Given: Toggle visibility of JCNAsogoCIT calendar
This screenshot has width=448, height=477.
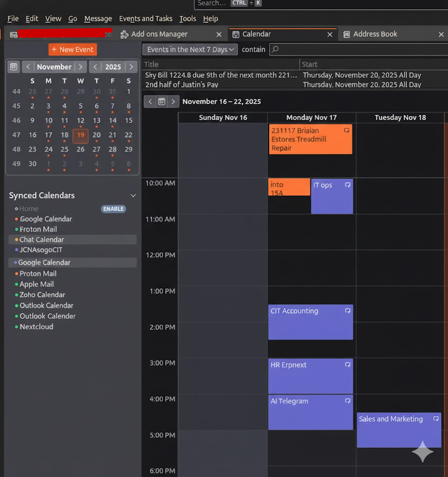Looking at the screenshot, I should click(16, 250).
